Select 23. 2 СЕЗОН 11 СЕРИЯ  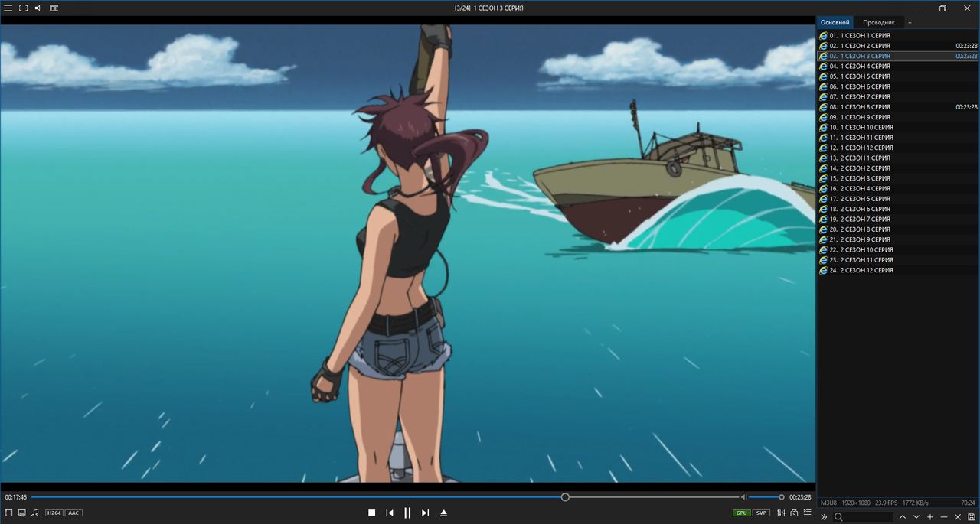(x=898, y=260)
